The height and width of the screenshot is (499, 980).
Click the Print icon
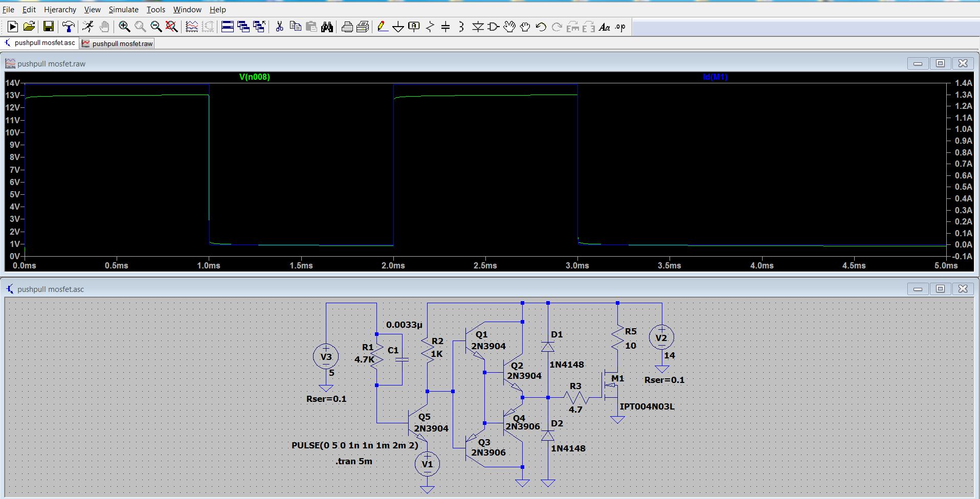click(x=363, y=27)
